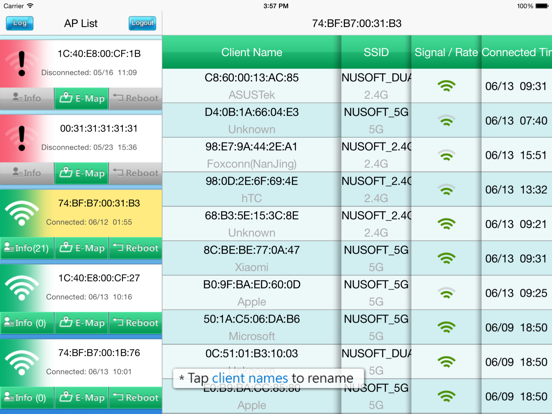Viewport: 552px width, 414px height.
Task: Reboot AP 1C:40:E8:00:CF:27
Action: (136, 323)
